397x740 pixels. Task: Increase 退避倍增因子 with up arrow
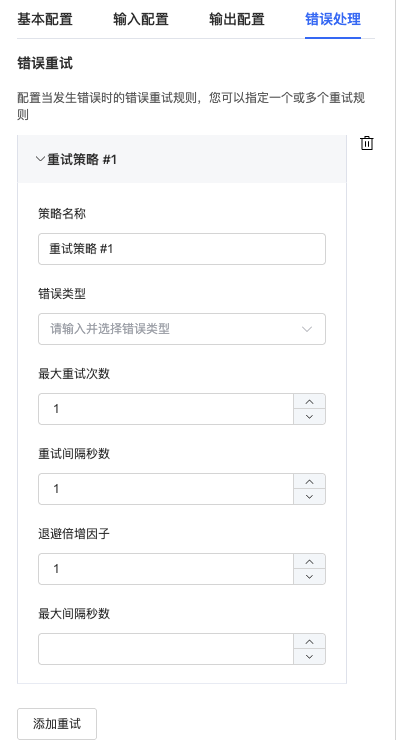pyautogui.click(x=310, y=562)
